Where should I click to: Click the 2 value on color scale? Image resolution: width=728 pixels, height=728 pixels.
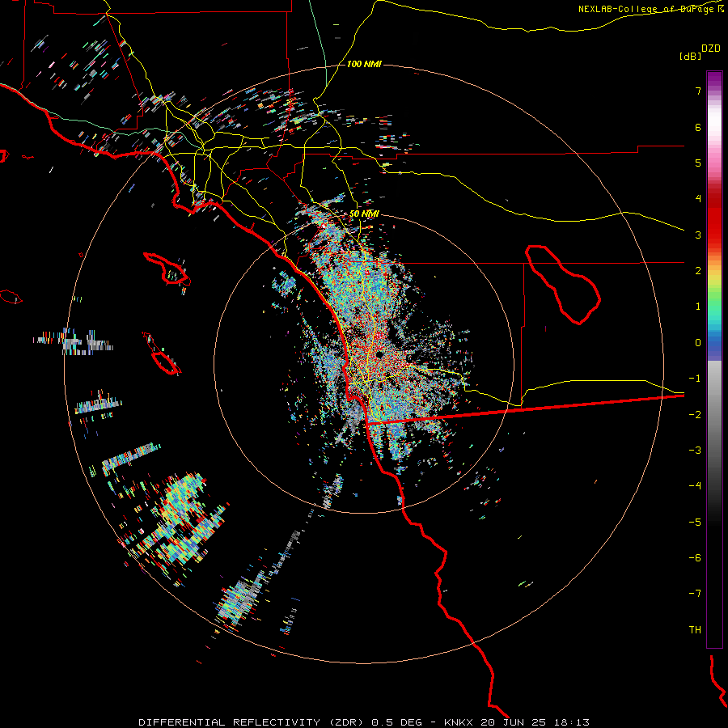pyautogui.click(x=698, y=271)
